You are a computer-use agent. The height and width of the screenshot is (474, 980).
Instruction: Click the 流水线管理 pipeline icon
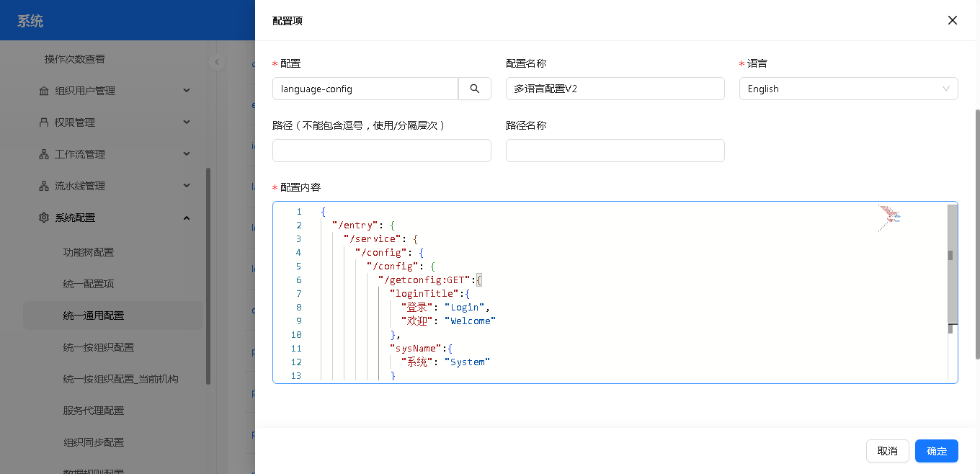[44, 186]
